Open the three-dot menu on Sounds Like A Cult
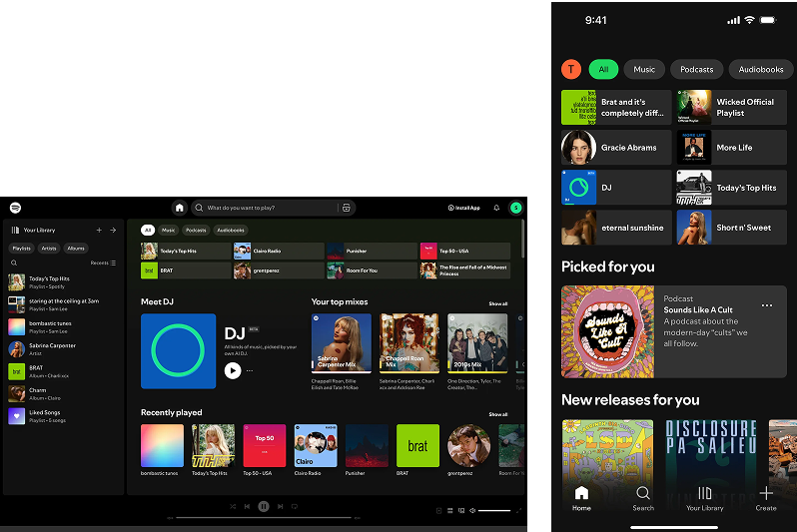 click(766, 305)
